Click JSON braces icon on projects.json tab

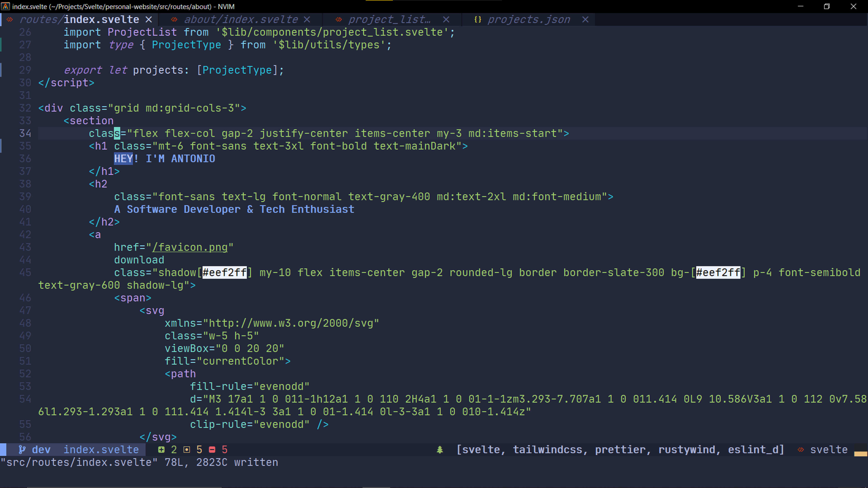[477, 19]
